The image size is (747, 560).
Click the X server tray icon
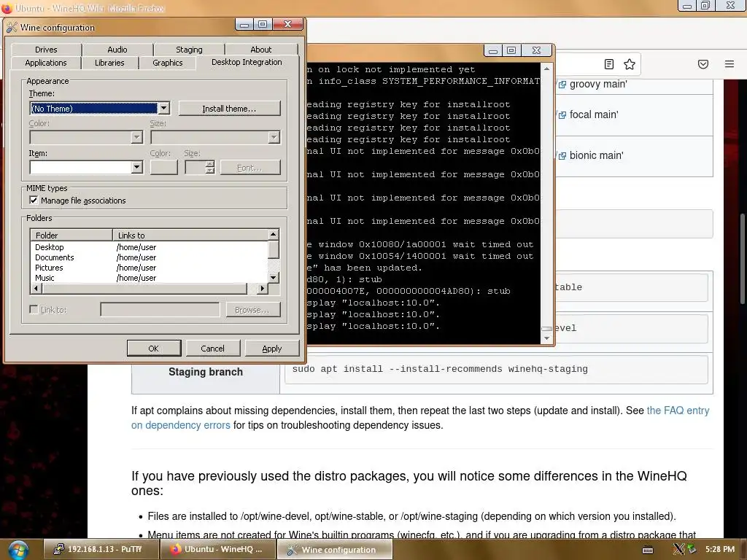pyautogui.click(x=678, y=550)
